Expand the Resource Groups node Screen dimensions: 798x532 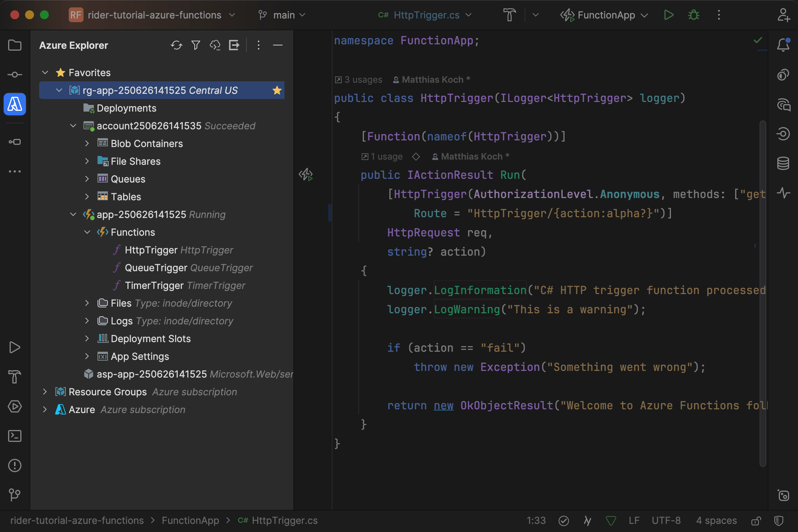[45, 392]
